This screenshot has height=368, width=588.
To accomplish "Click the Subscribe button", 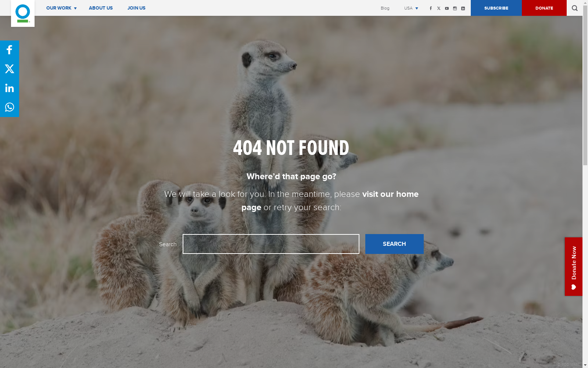I will pyautogui.click(x=496, y=8).
